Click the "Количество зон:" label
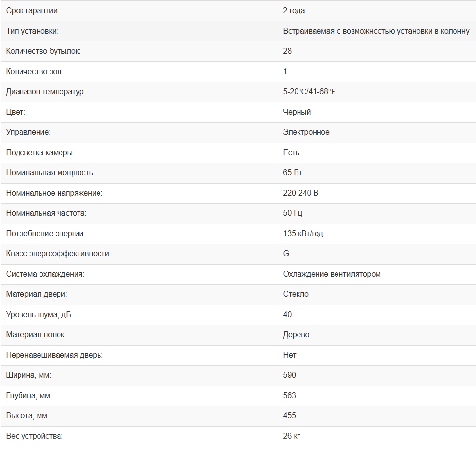Image resolution: width=476 pixels, height=450 pixels. coord(35,72)
